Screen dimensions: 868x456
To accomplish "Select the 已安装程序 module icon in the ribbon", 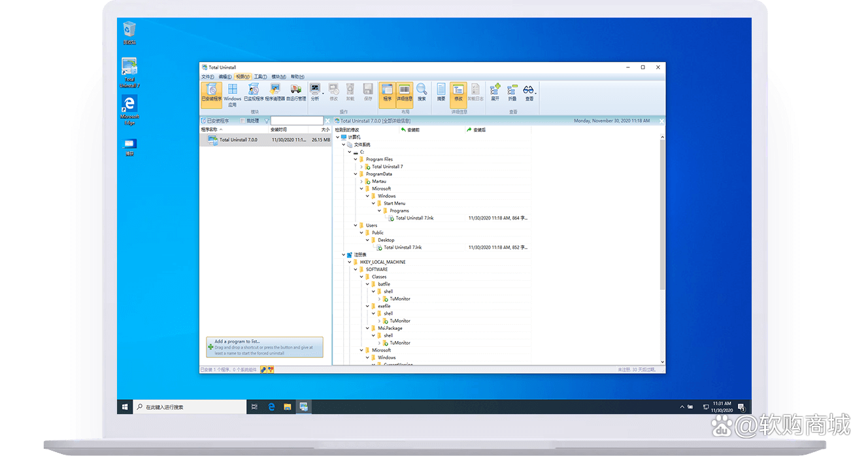I will (211, 94).
